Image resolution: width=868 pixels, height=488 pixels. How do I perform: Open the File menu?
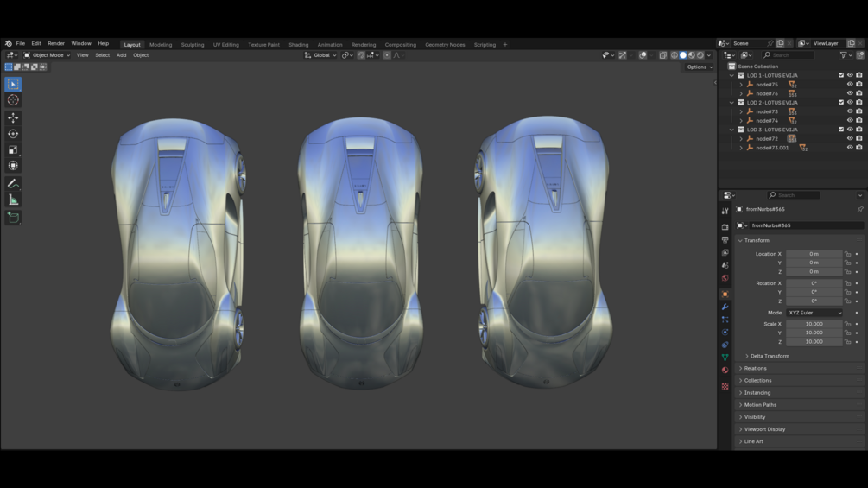click(x=21, y=44)
